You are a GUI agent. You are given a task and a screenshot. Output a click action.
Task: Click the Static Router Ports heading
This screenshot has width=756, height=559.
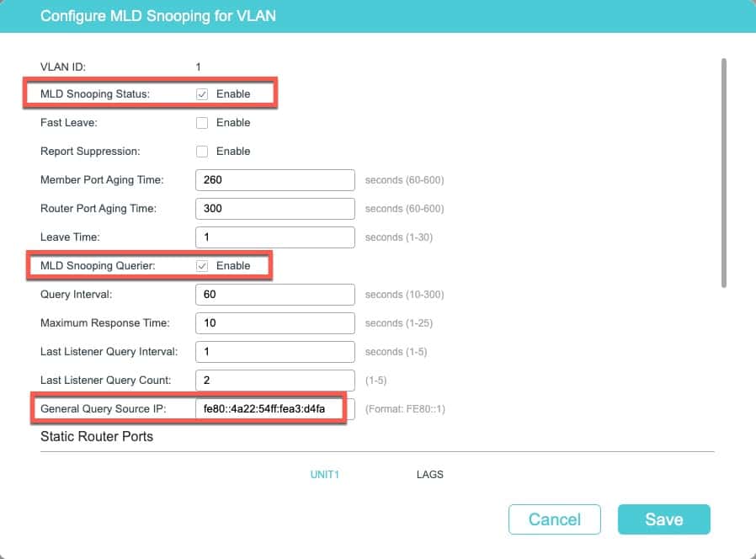97,436
